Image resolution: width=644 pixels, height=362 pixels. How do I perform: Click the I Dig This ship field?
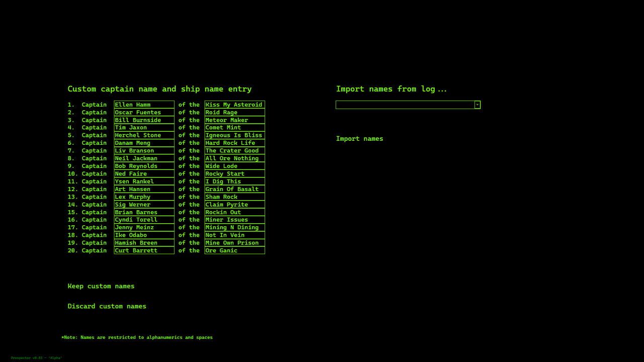234,182
